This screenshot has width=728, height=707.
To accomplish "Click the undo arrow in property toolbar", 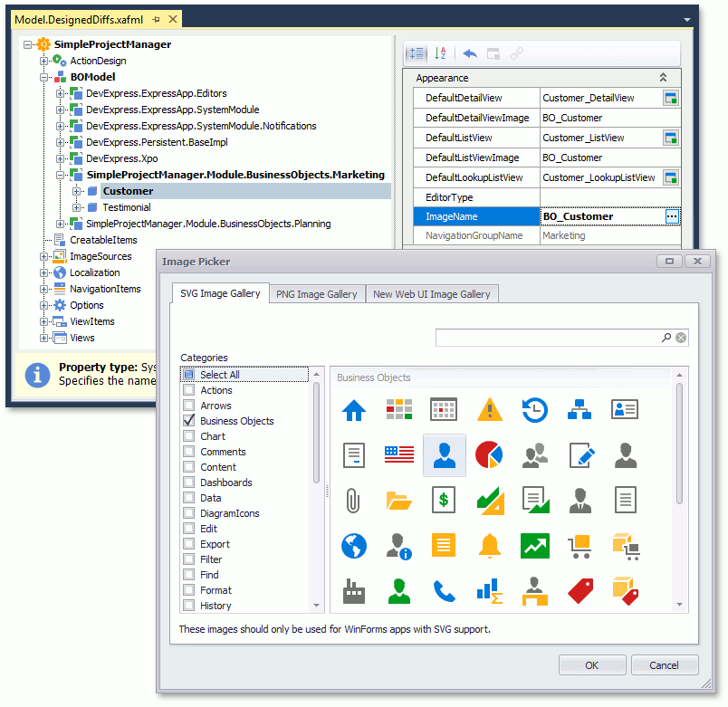I will click(469, 53).
